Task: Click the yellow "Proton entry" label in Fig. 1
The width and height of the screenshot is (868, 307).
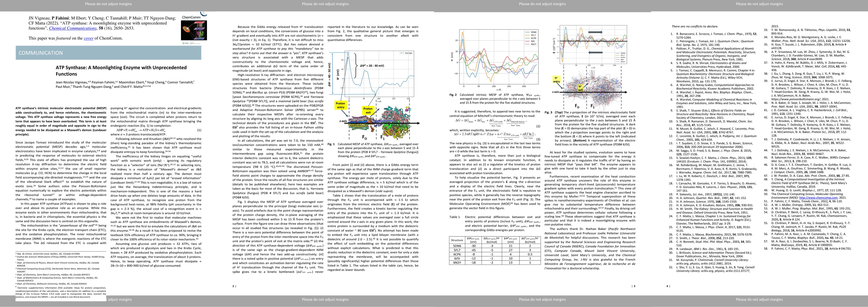Action: click(340, 105)
